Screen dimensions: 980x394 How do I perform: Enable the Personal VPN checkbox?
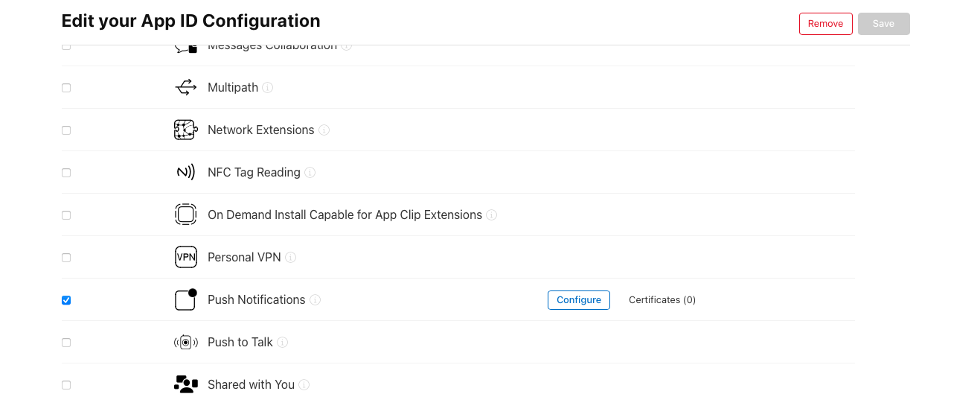click(66, 258)
